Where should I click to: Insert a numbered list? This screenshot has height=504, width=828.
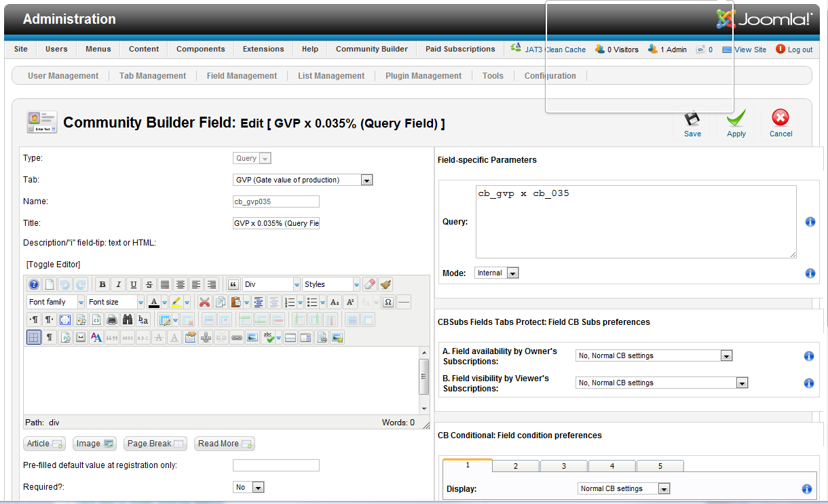coord(290,302)
